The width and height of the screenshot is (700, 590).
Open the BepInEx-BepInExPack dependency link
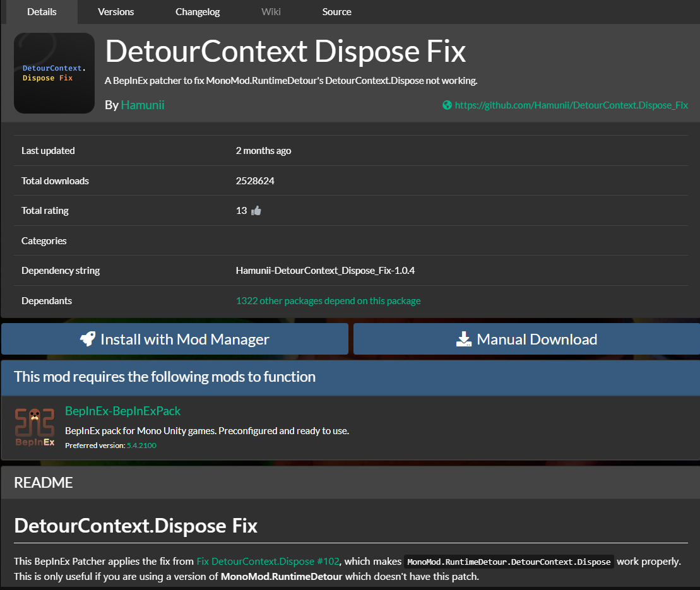click(x=122, y=411)
